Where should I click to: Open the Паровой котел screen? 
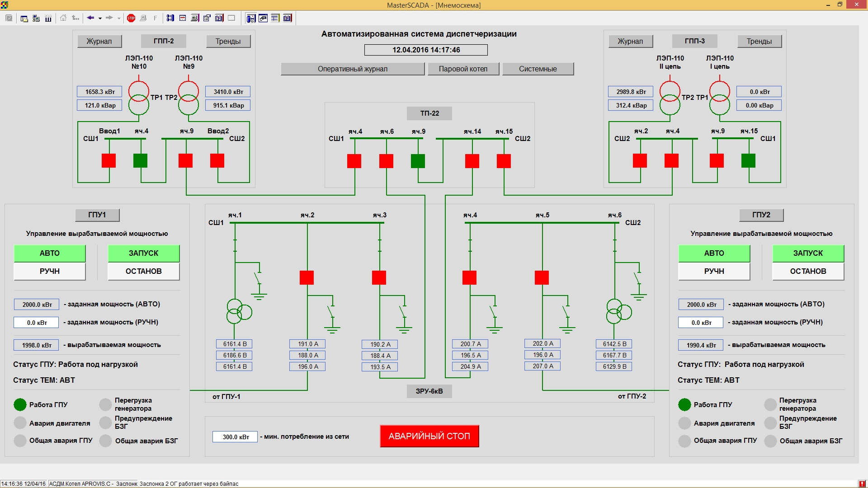tap(463, 69)
